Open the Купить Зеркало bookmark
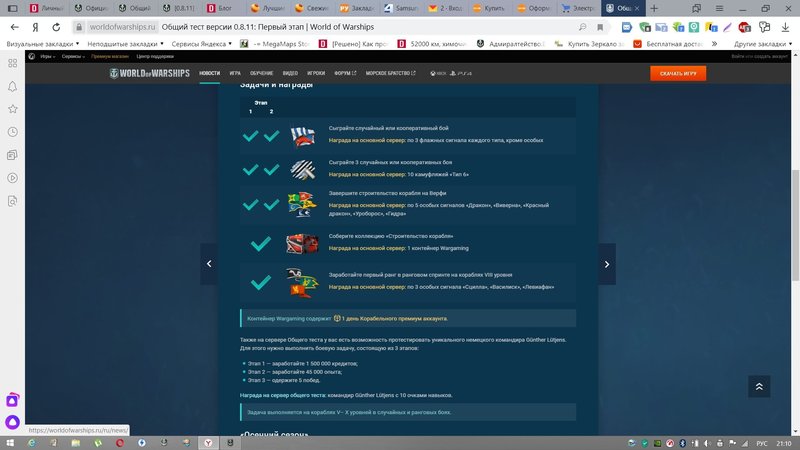 590,44
